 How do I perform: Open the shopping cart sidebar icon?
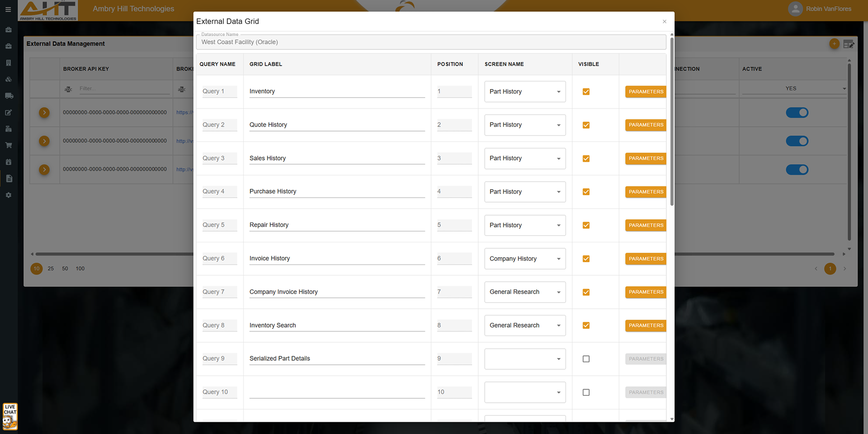tap(9, 146)
